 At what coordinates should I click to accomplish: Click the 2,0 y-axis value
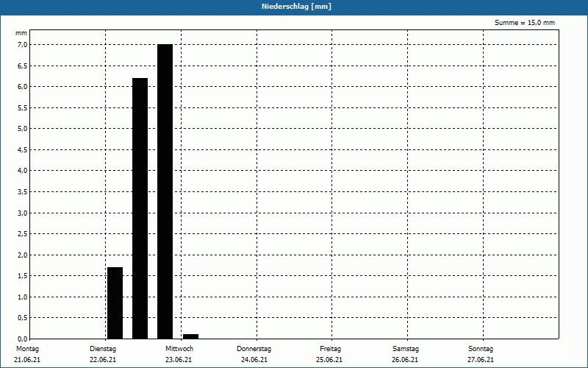[x=23, y=255]
